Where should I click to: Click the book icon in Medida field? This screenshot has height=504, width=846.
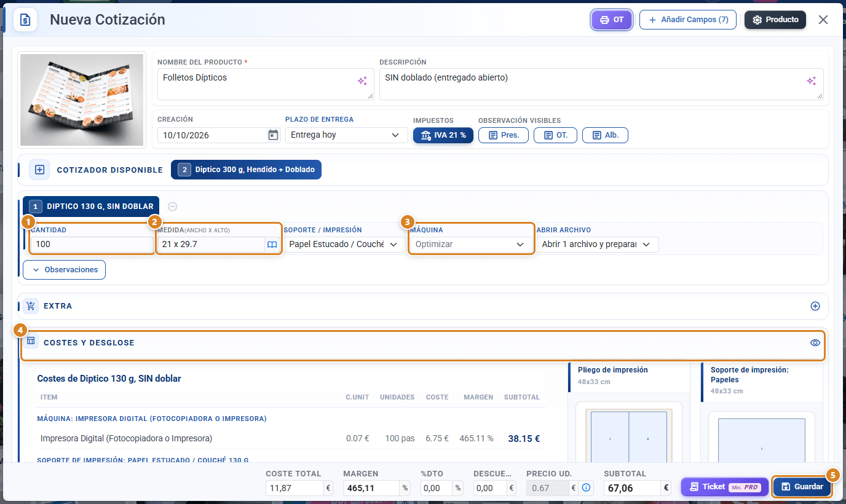[272, 245]
